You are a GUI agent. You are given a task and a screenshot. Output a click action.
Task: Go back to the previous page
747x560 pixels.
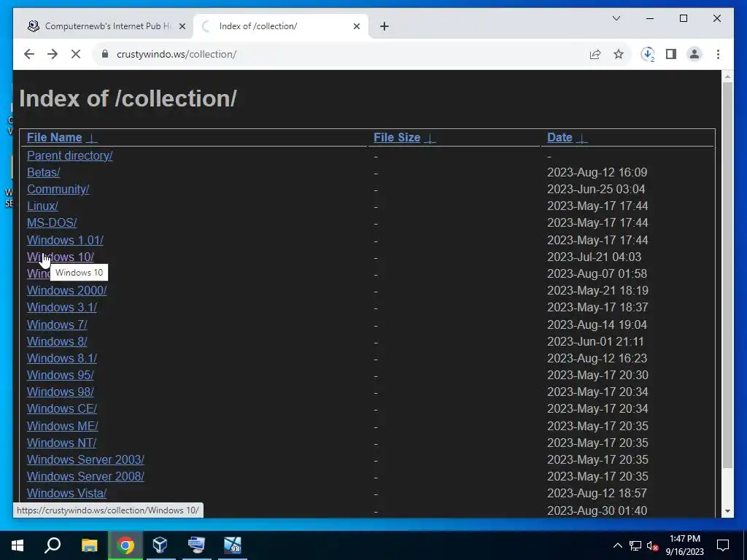click(x=29, y=54)
